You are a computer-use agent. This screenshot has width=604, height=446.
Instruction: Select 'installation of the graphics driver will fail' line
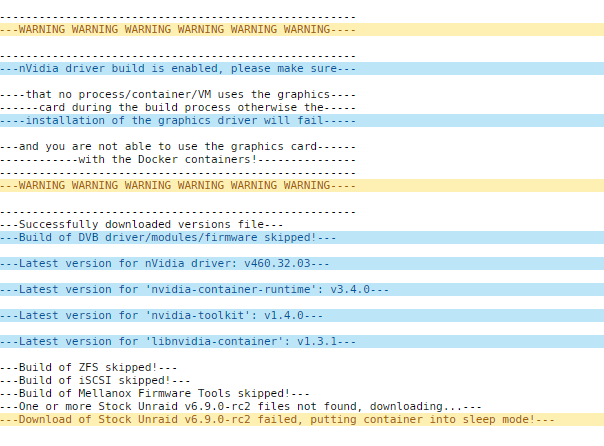pos(302,121)
